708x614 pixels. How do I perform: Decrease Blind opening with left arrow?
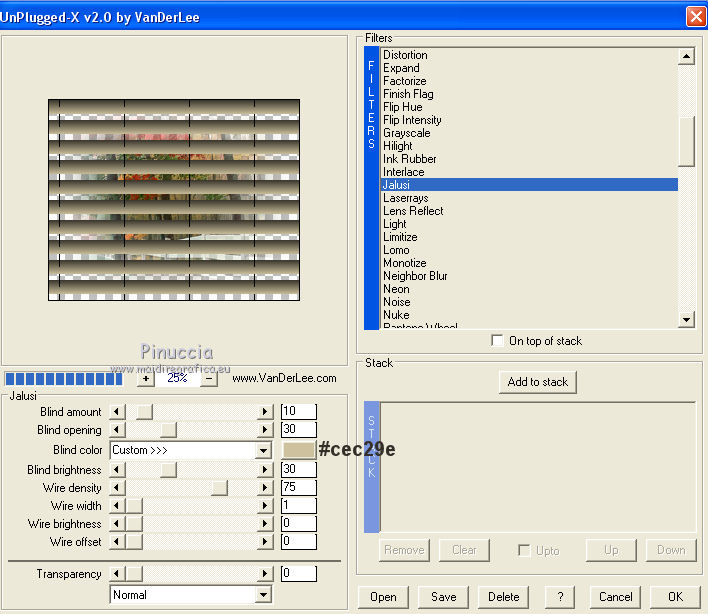(117, 429)
